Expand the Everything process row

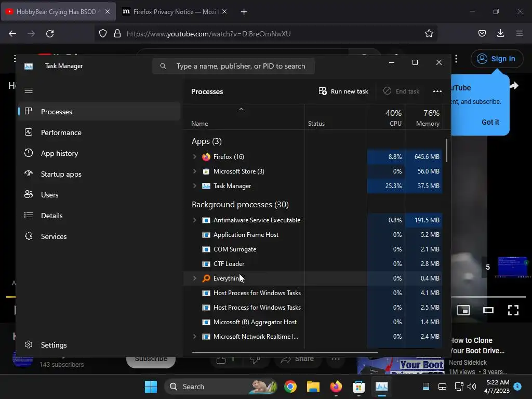click(194, 278)
